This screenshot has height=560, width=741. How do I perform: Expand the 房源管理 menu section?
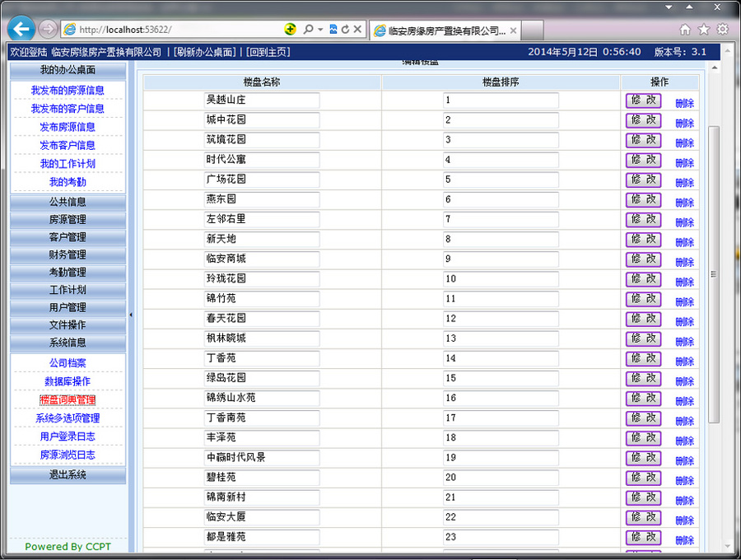click(68, 220)
